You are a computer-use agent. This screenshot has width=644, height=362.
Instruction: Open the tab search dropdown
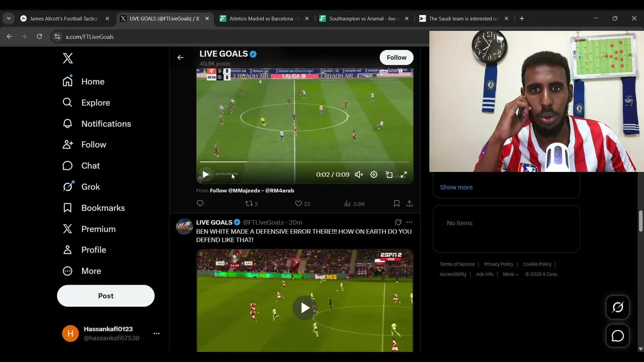(9, 19)
